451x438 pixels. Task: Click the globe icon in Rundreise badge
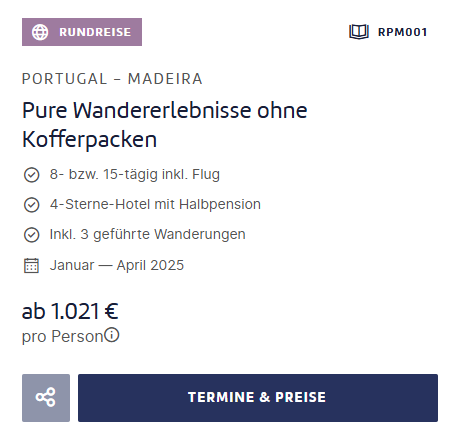pos(40,32)
